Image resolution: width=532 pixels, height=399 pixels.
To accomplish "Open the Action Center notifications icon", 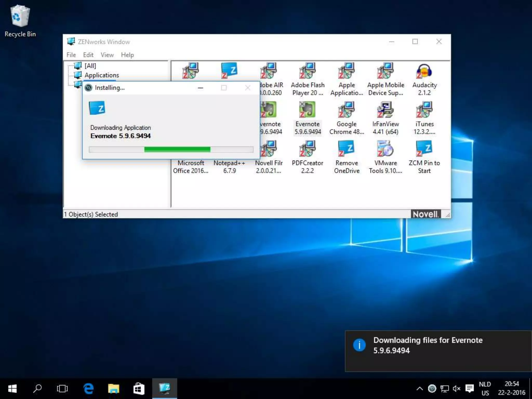I will pos(469,389).
